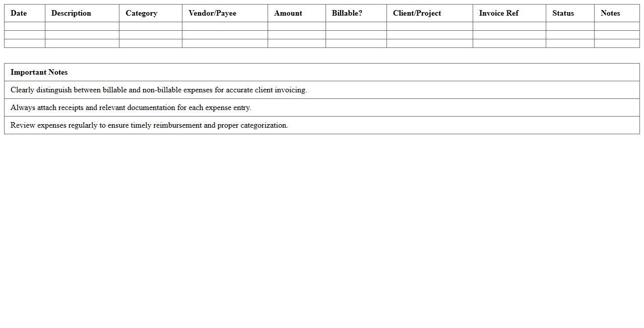Screen dimensions: 644x328
Task: Select the Notes column header
Action: pos(610,13)
